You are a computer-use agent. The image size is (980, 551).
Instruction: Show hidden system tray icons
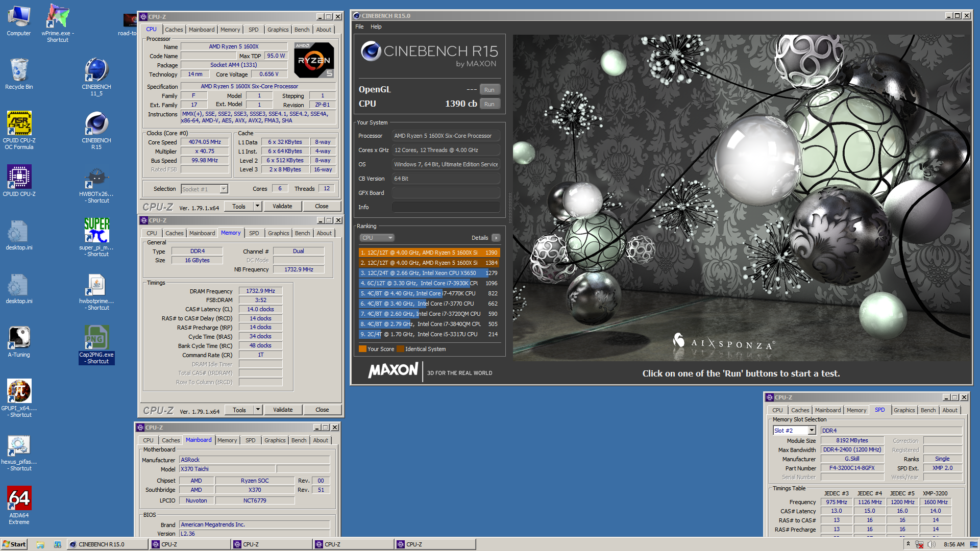click(908, 544)
